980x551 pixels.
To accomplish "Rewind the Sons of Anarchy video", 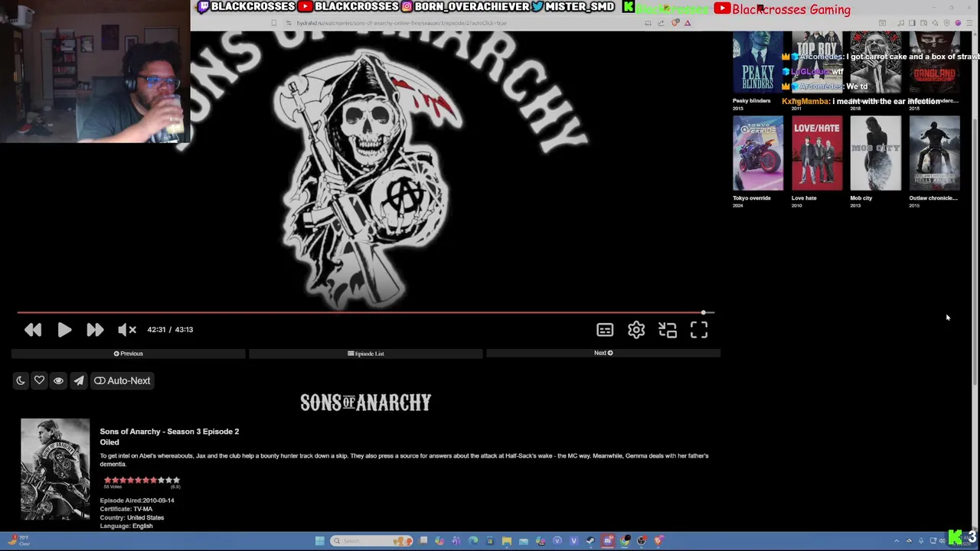I will (33, 330).
